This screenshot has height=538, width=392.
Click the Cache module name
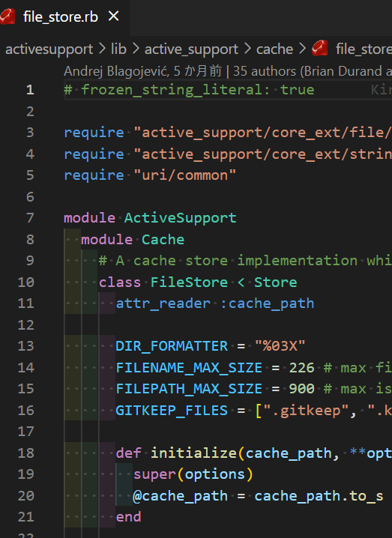pos(163,240)
